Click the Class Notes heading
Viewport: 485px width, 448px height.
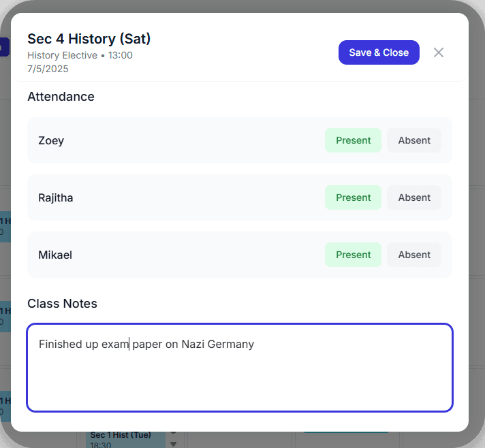[62, 304]
